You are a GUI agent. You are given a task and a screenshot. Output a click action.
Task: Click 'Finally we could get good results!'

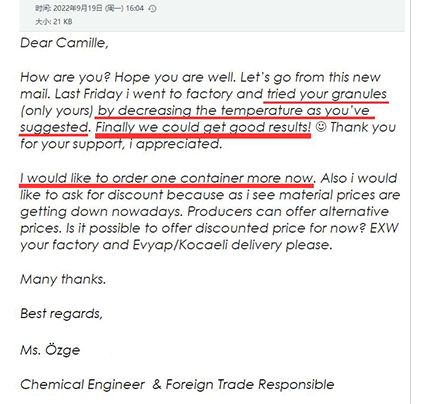point(203,127)
